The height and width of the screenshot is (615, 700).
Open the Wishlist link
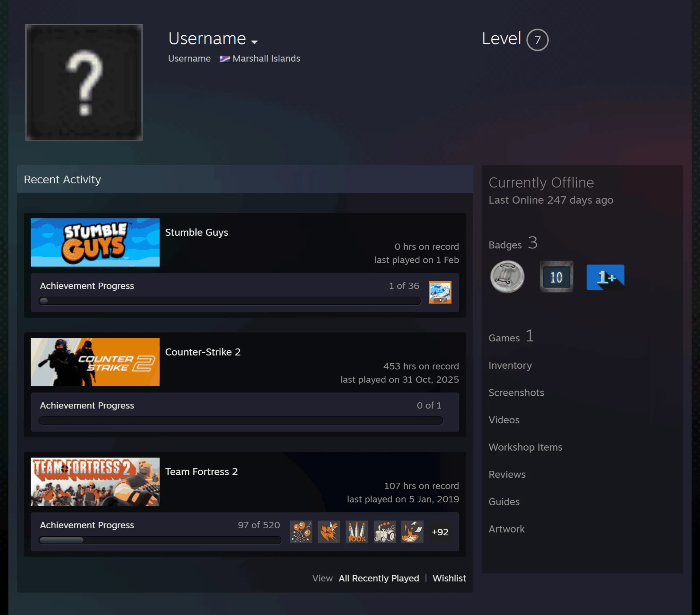pos(449,578)
